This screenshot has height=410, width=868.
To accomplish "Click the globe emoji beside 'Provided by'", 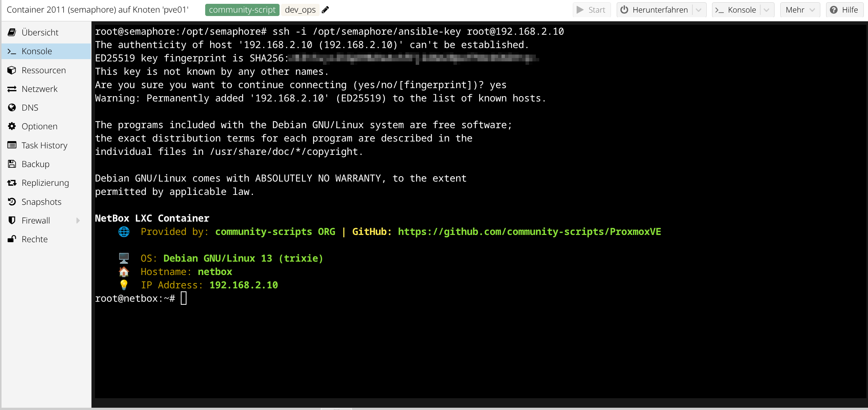I will [x=124, y=232].
